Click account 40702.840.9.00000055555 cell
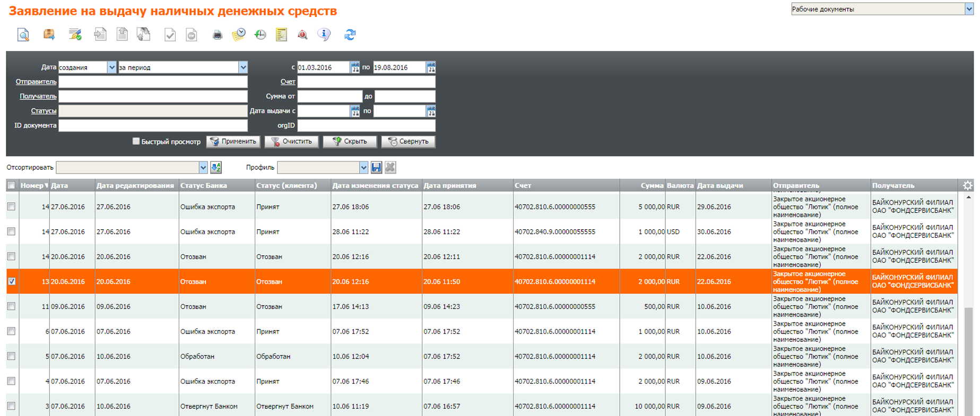This screenshot has height=416, width=980. [555, 232]
